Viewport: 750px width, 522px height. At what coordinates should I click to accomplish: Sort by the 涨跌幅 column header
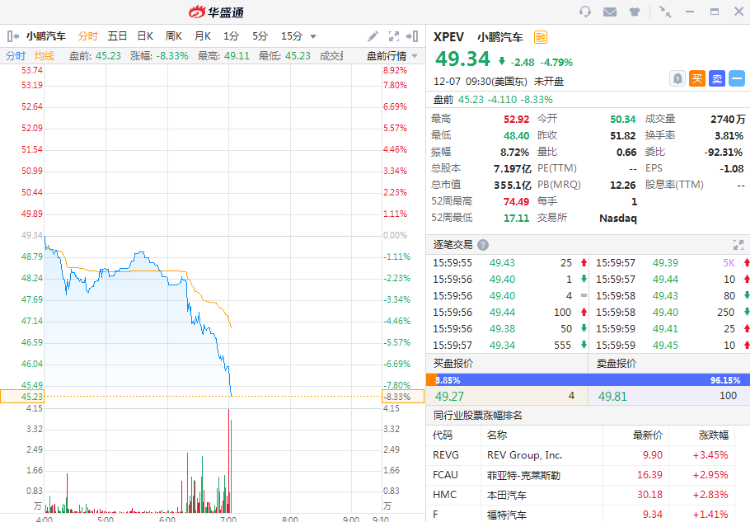(714, 435)
